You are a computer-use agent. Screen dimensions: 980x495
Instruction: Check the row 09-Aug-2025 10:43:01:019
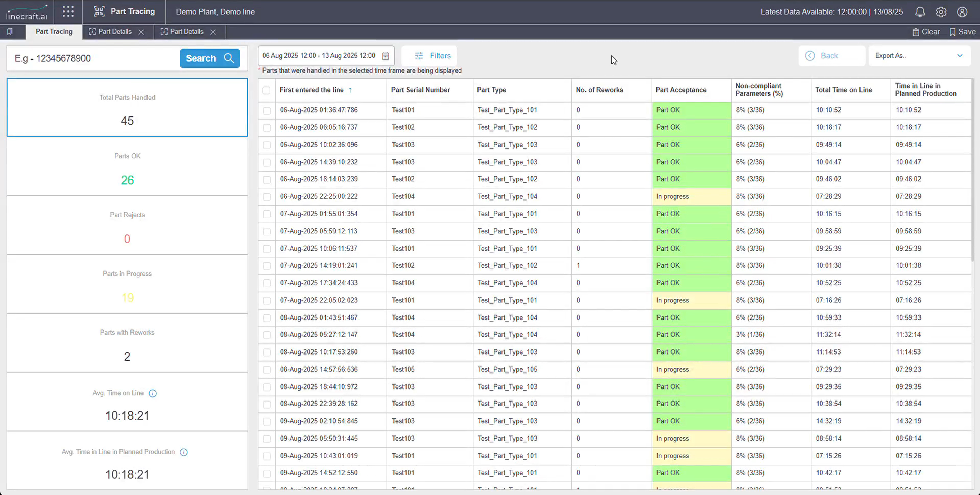click(267, 456)
